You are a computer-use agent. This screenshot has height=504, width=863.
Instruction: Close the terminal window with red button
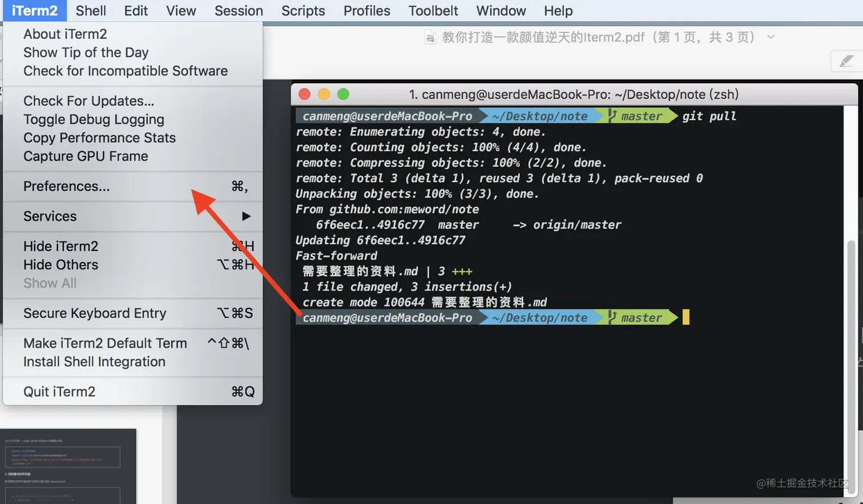point(304,94)
